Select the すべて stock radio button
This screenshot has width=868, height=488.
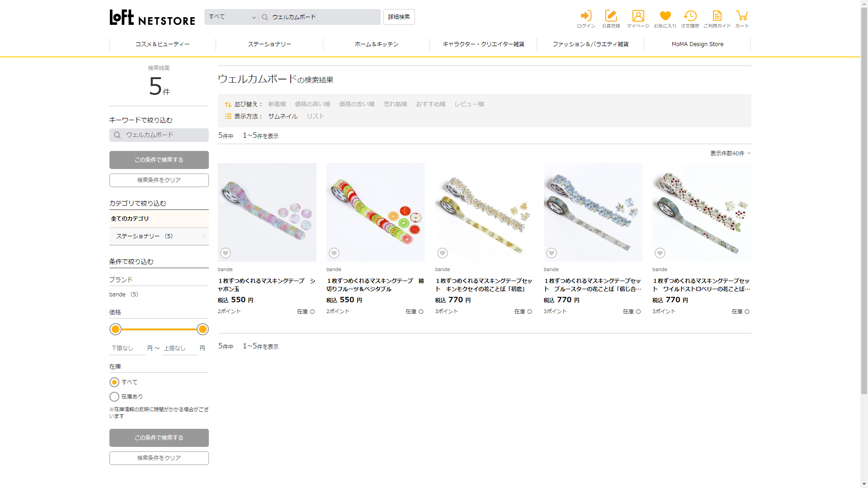pos(114,382)
